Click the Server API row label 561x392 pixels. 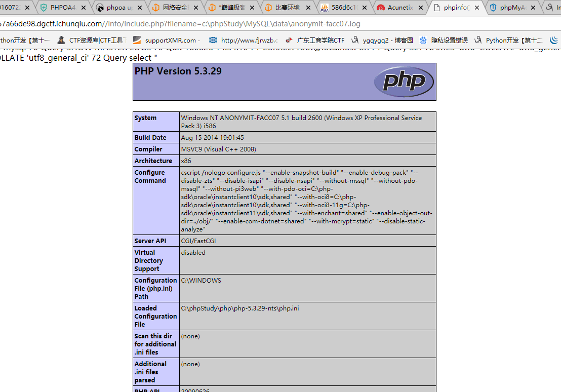pyautogui.click(x=150, y=241)
